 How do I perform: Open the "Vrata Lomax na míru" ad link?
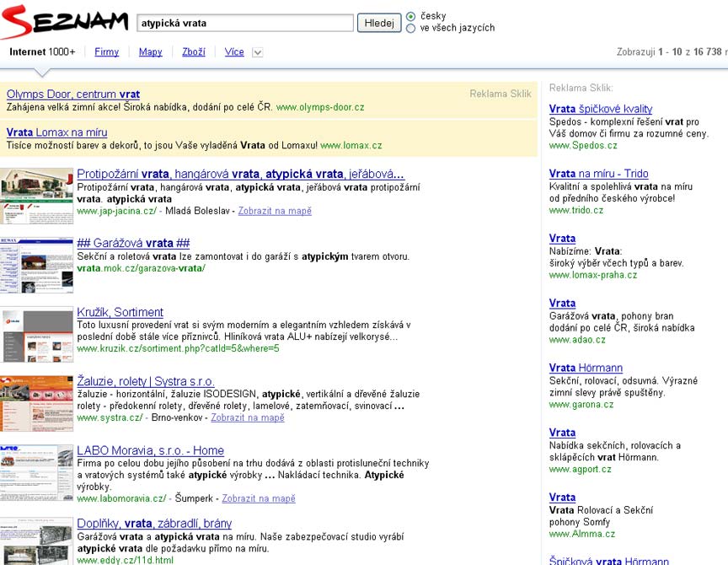pyautogui.click(x=56, y=132)
